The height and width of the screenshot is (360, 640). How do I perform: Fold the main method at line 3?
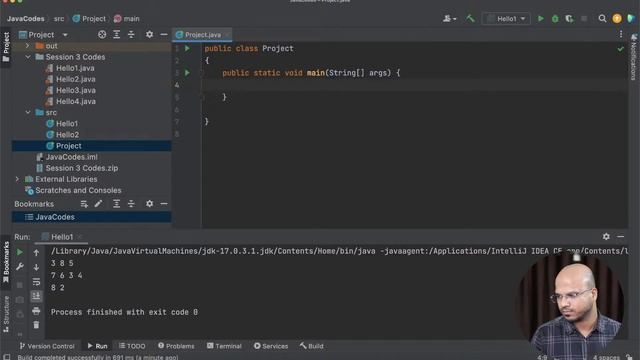coord(202,73)
